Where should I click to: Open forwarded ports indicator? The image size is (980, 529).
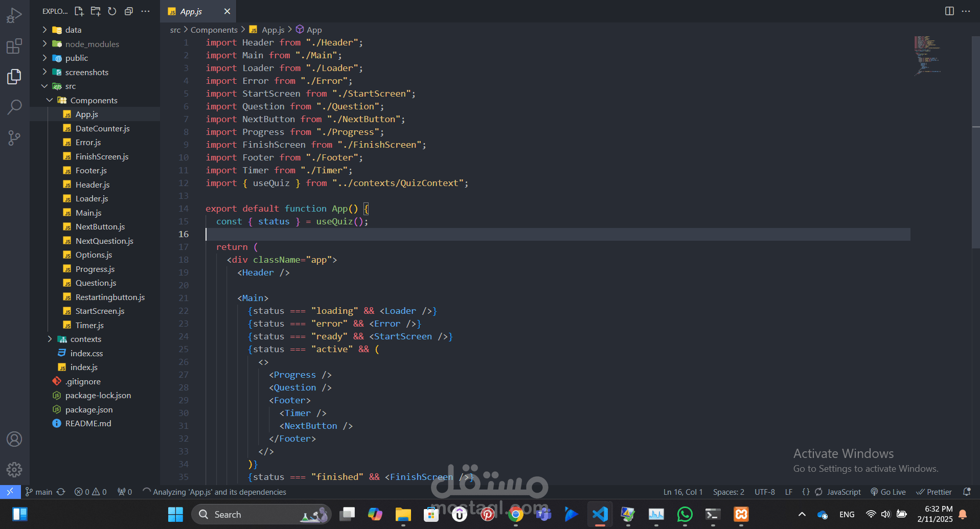coord(125,492)
